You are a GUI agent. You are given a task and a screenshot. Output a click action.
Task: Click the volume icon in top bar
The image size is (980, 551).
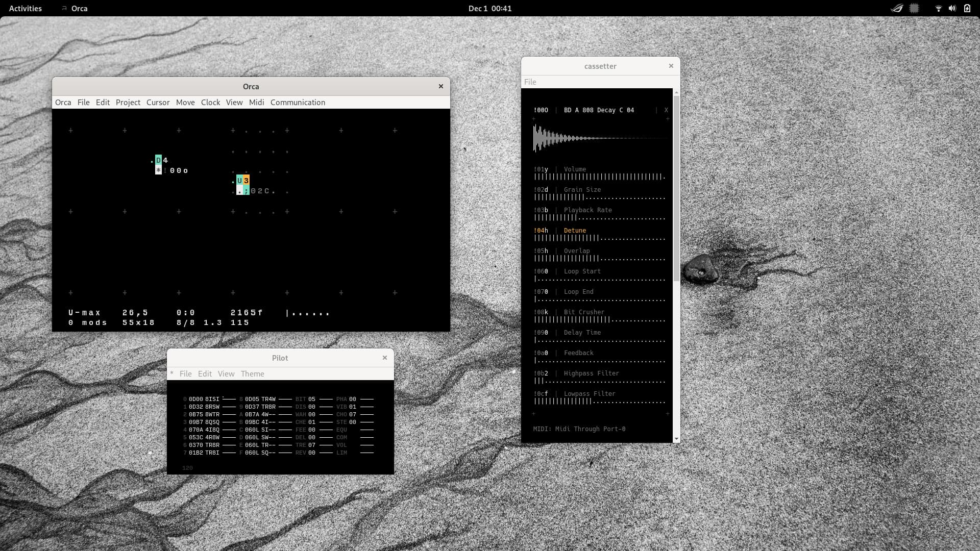[952, 8]
